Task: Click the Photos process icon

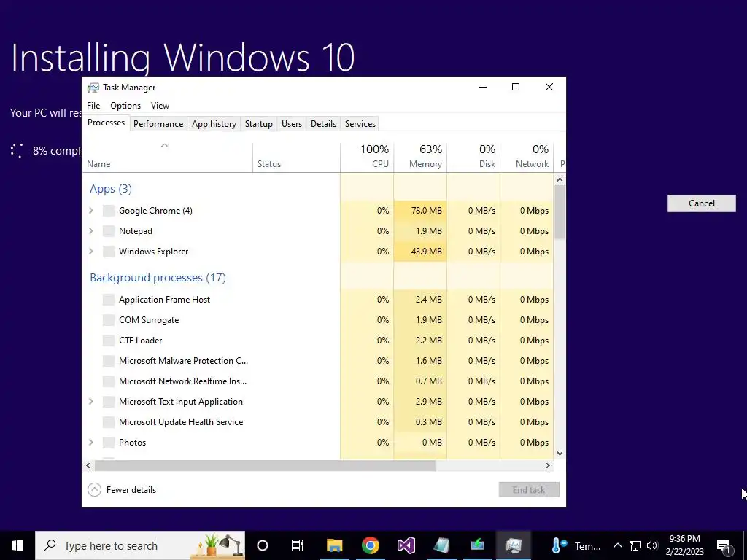Action: tap(109, 443)
